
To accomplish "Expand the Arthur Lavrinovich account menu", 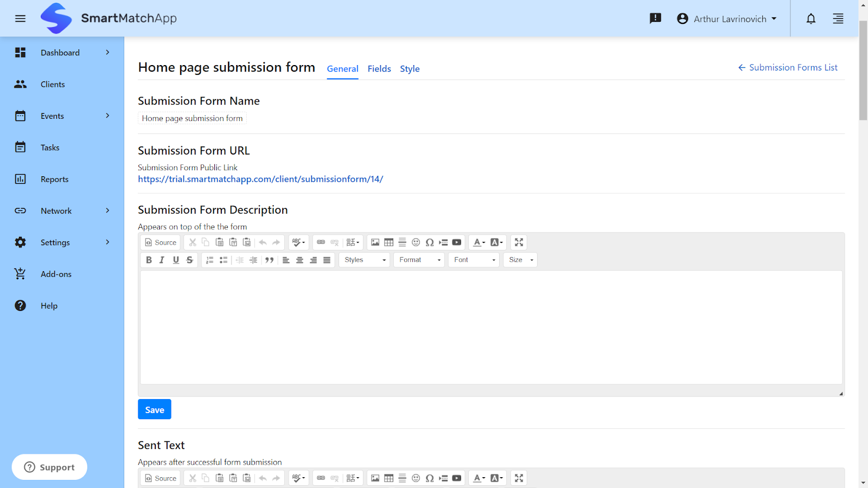I will [x=727, y=18].
